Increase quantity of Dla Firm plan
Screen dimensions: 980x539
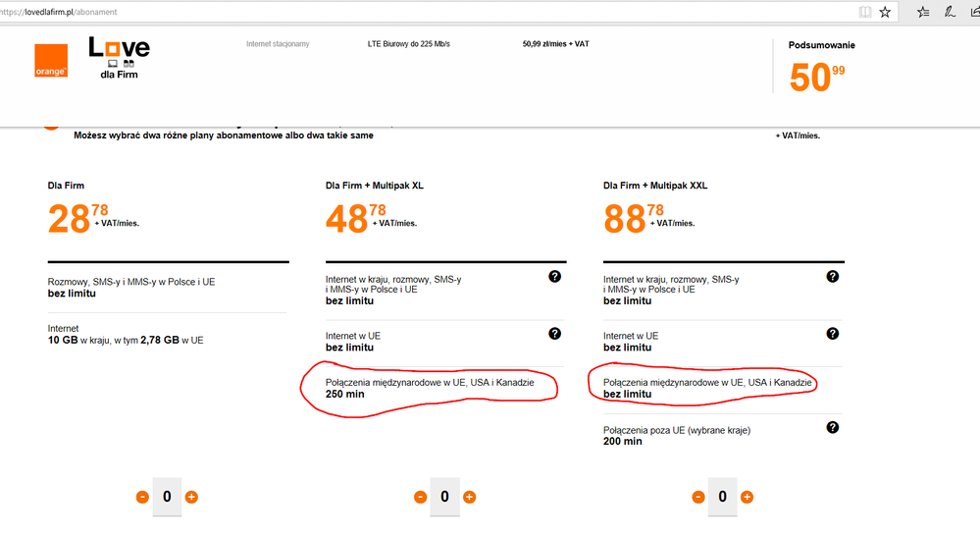[x=191, y=497]
